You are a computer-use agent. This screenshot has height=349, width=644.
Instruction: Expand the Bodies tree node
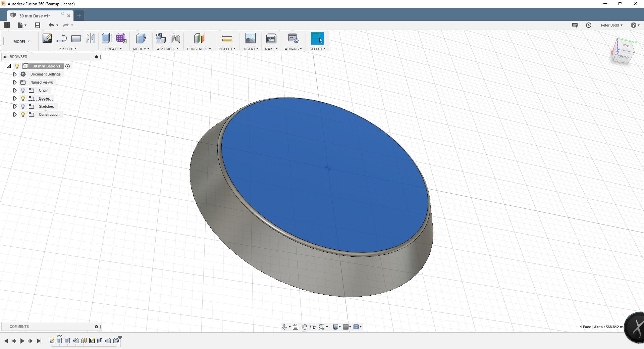tap(15, 98)
